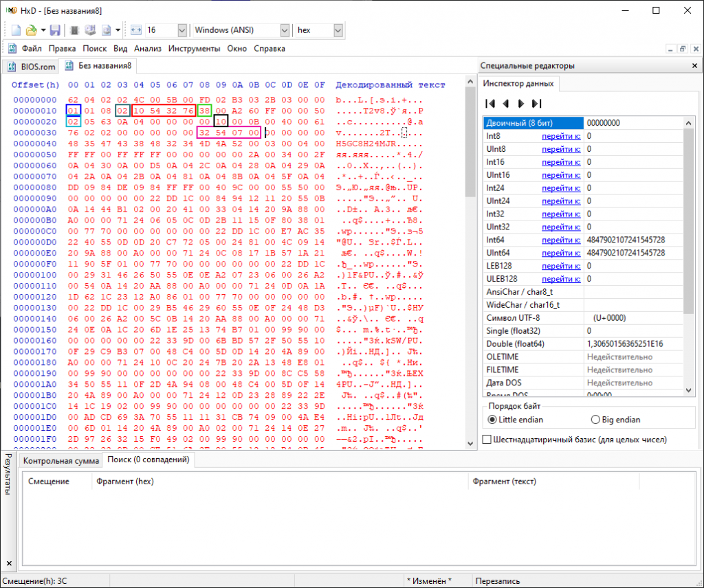Click the Open RAM chip icon
This screenshot has width=704, height=588.
74,30
